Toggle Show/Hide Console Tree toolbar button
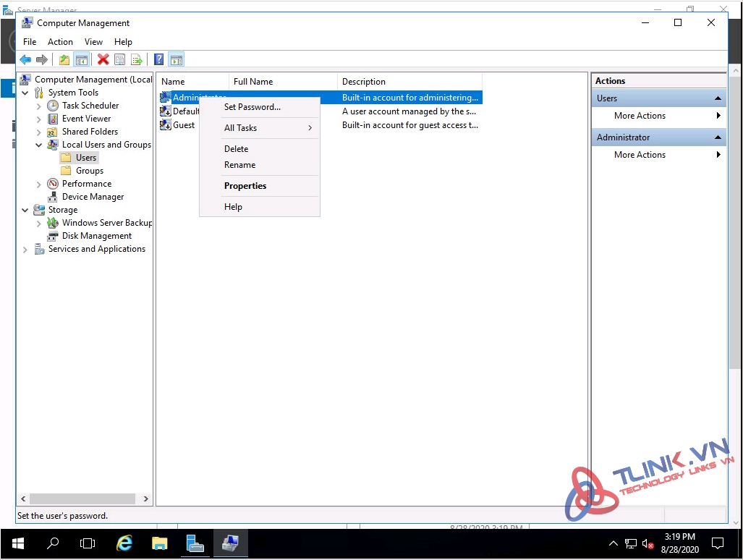The image size is (743, 560). [x=82, y=60]
